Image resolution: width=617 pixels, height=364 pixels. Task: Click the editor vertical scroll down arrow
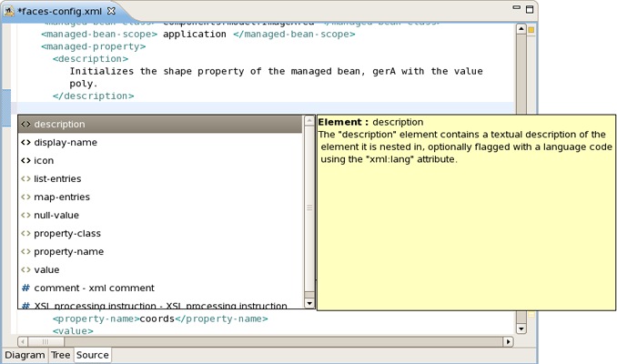coord(521,329)
